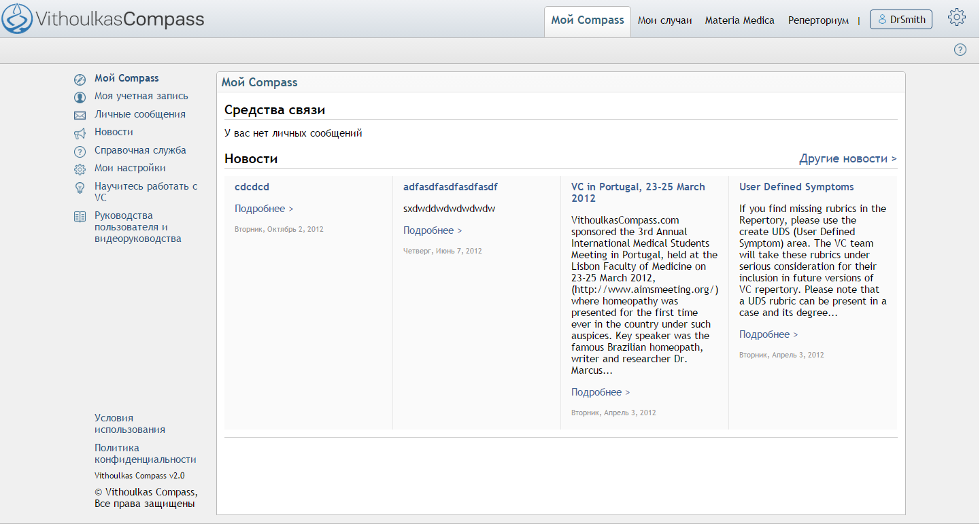
Task: Open Руководства пользователя и видеоруководства link
Action: pos(138,227)
